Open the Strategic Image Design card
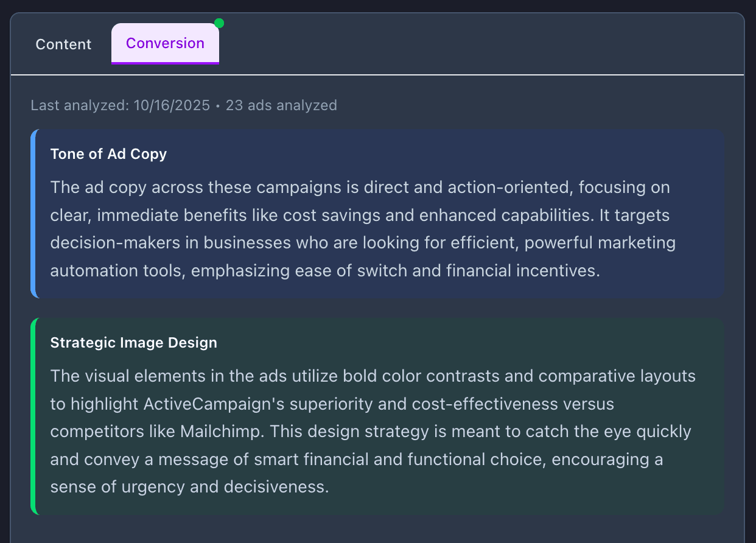The image size is (756, 543). tap(377, 416)
